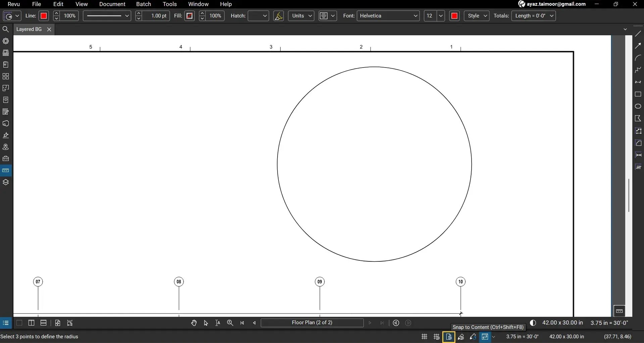This screenshot has width=644, height=343.
Task: Open the Bookmarks panel
Action: 5,64
